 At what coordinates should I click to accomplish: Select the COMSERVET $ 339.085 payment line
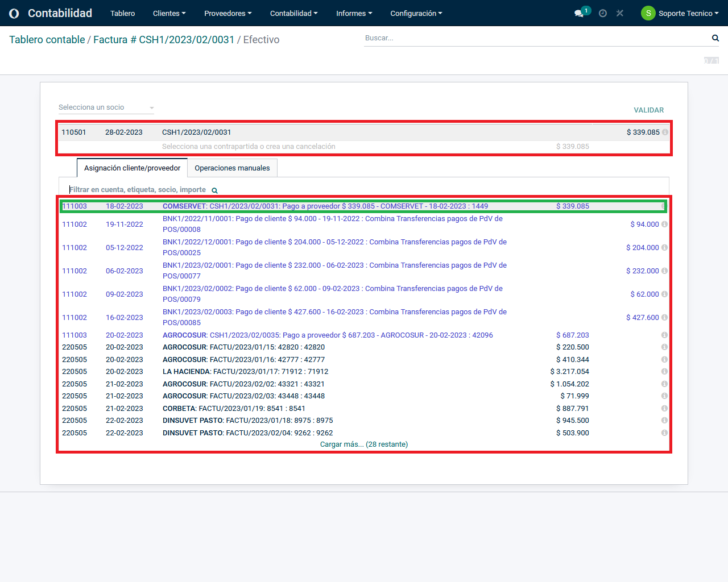(x=325, y=206)
